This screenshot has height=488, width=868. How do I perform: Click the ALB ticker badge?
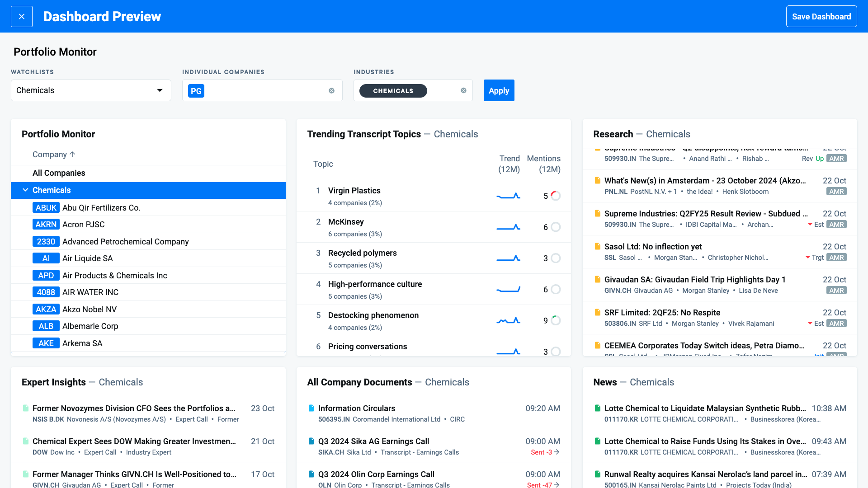(46, 326)
